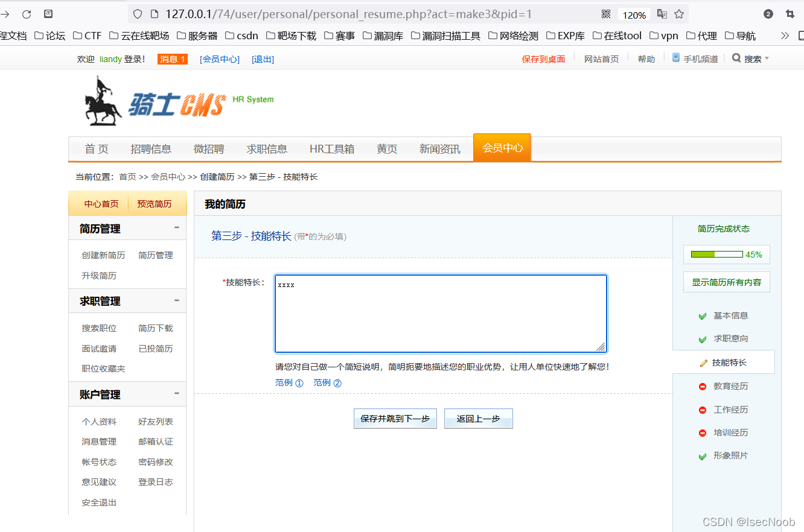This screenshot has height=532, width=804.
Task: Click the red minus icon beside 工作经历
Action: pos(703,409)
